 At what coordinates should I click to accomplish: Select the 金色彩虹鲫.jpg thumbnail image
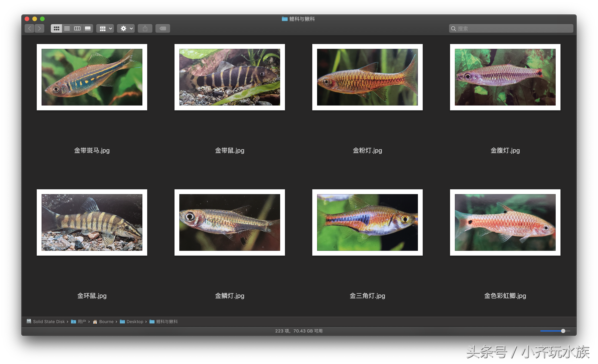(505, 223)
